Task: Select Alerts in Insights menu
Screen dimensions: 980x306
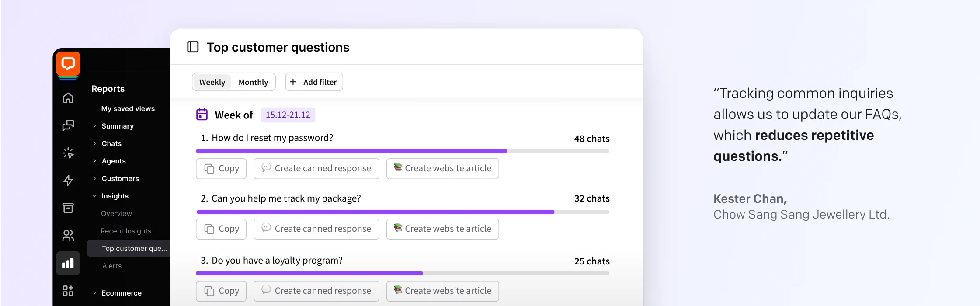Action: pos(112,266)
